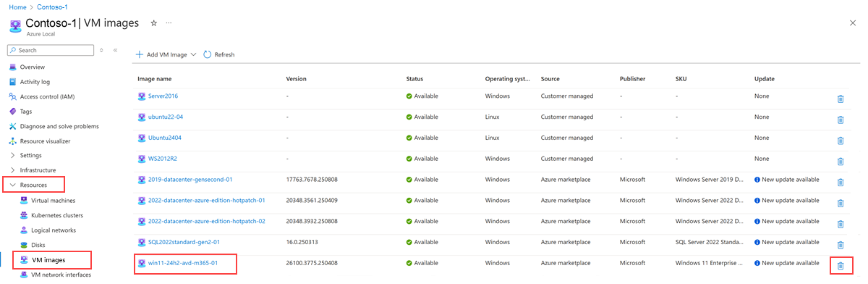Click the Tags icon in sidebar
This screenshot has width=868, height=284.
click(x=13, y=112)
